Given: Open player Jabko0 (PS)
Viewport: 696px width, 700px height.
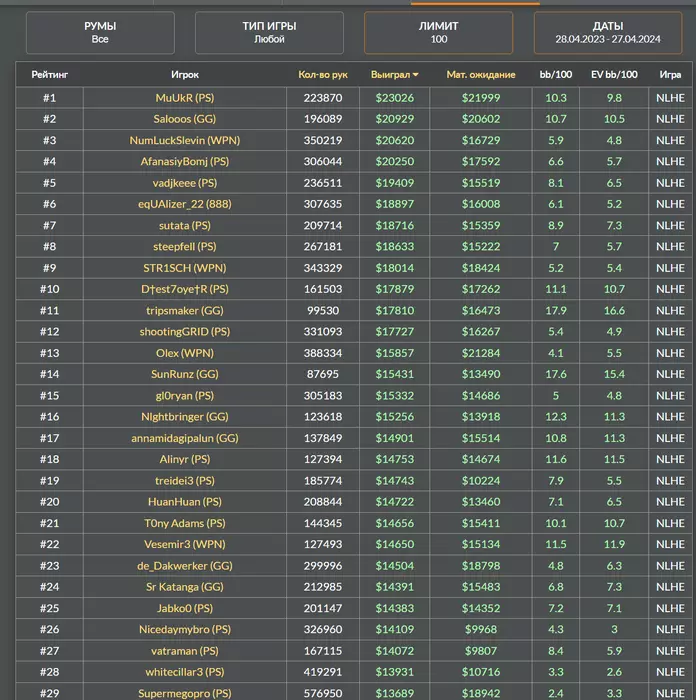Looking at the screenshot, I should click(185, 608).
